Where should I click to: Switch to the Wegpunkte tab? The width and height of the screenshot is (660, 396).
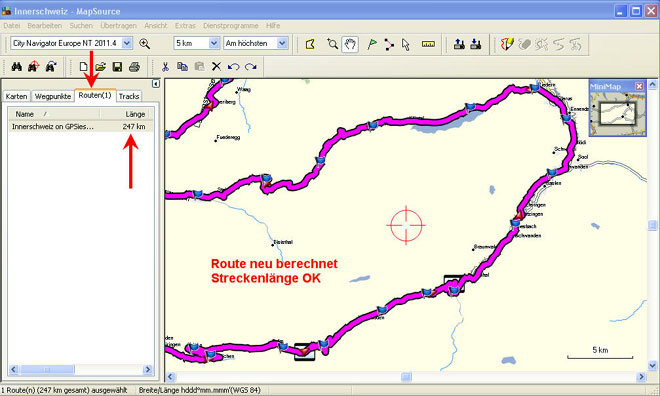53,96
